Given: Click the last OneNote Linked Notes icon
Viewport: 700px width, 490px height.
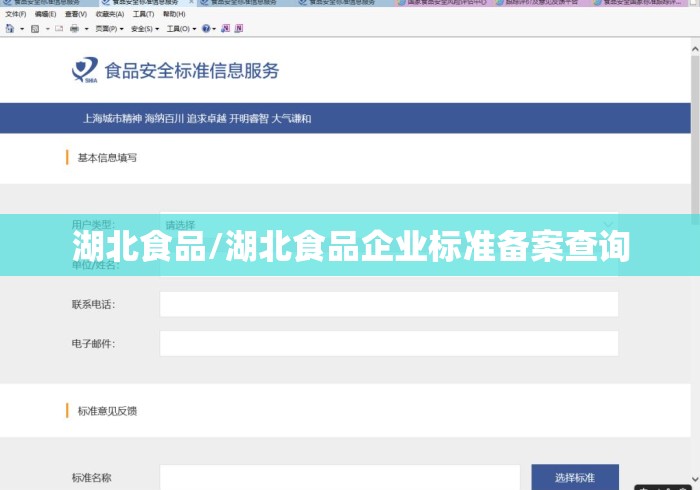Looking at the screenshot, I should click(239, 29).
